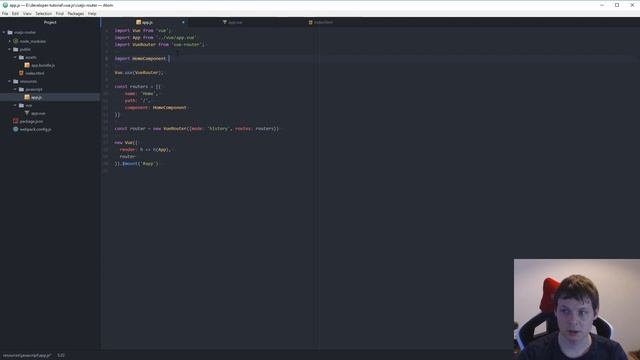This screenshot has width=640, height=360.
Task: Click the 'component: HomeComponent' line
Action: [156, 107]
